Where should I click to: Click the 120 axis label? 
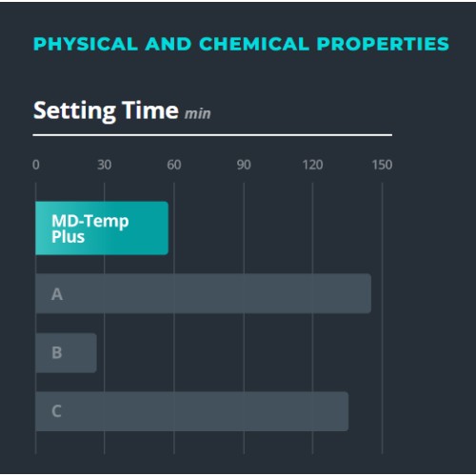312,165
